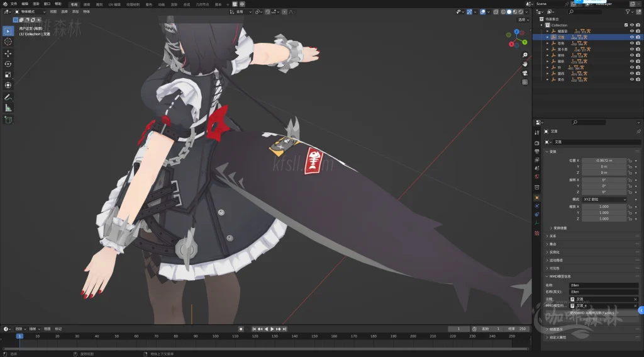Click the 缩放 X 1.000 field
Viewport: 644px width, 357px height.
point(604,207)
